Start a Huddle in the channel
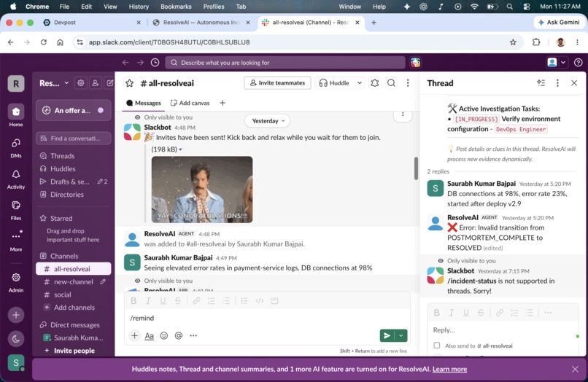 334,83
